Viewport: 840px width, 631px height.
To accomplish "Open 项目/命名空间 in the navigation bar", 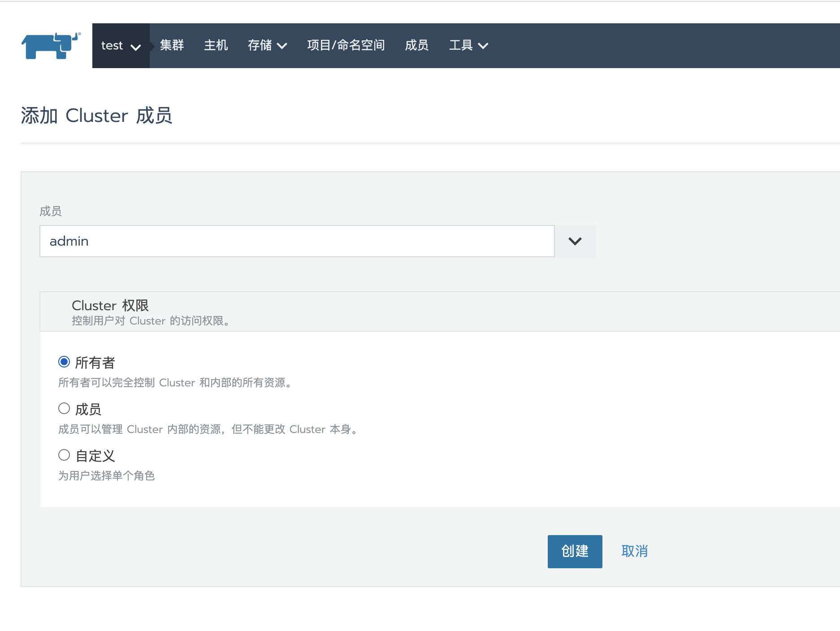I will pyautogui.click(x=346, y=45).
